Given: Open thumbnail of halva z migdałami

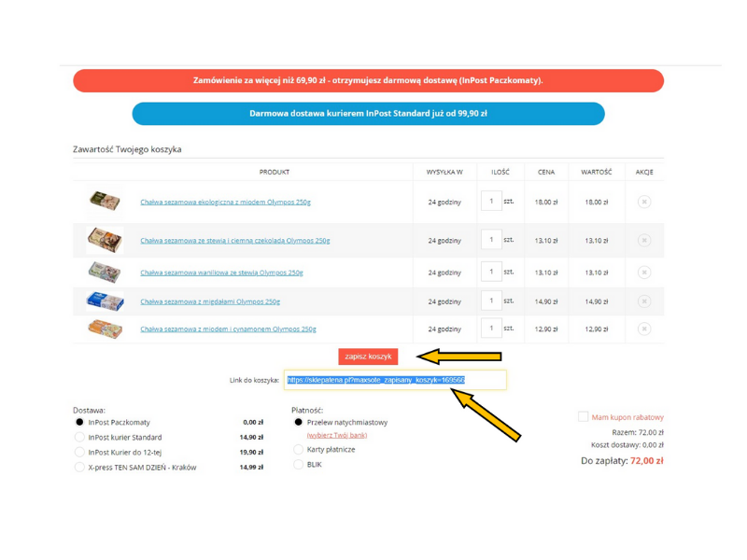Looking at the screenshot, I should point(105,301).
